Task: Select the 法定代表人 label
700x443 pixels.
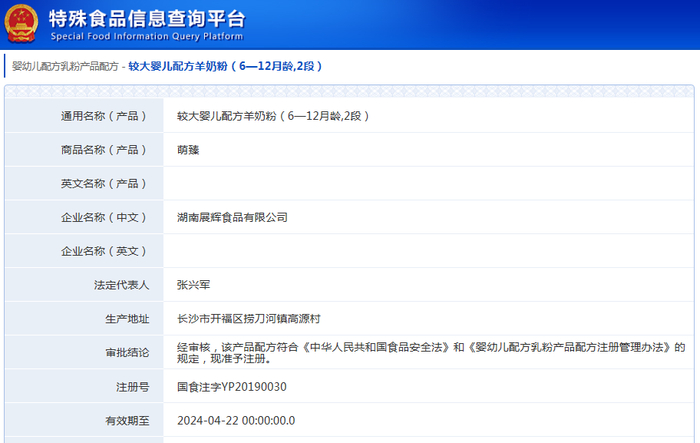Action: pyautogui.click(x=121, y=285)
